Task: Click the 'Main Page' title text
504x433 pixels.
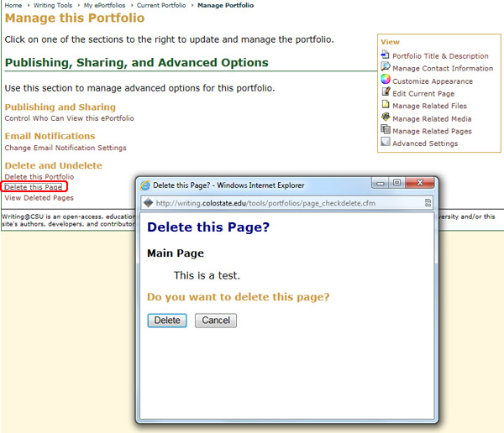Action: click(176, 253)
